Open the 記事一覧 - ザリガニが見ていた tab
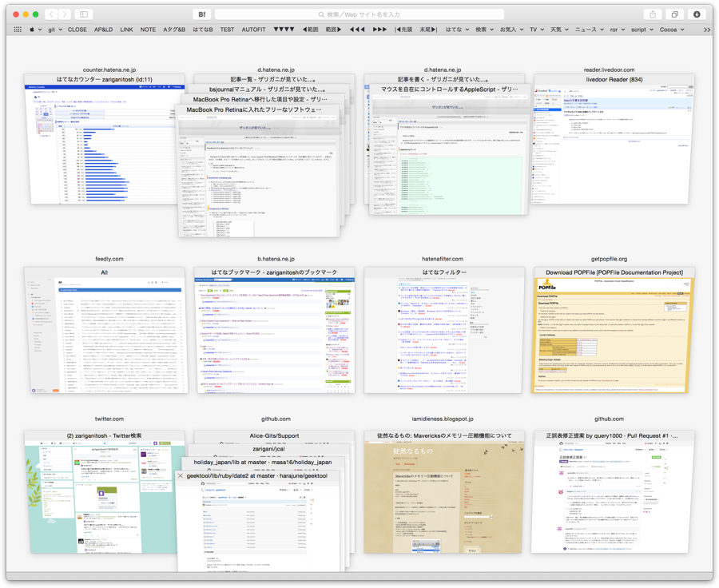Screen dimensions: 719x588 pyautogui.click(x=274, y=79)
